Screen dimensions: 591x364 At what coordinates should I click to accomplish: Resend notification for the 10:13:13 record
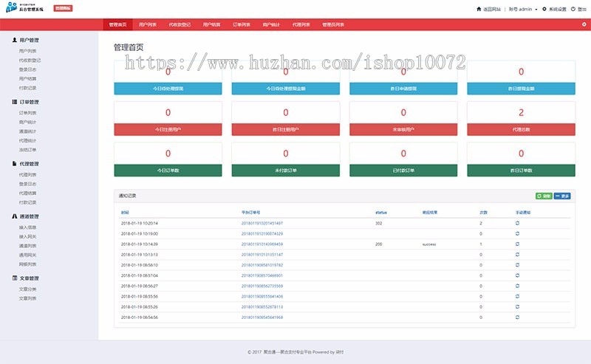click(518, 254)
